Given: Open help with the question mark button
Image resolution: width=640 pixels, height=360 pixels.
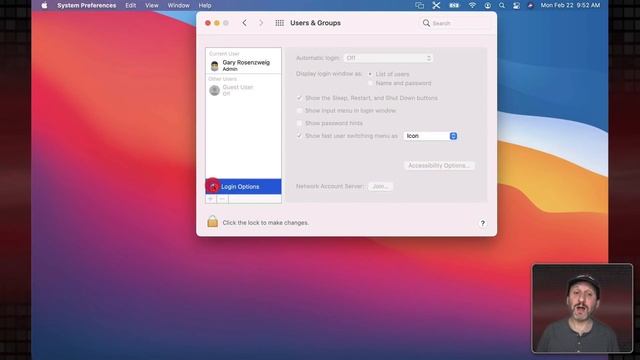Looking at the screenshot, I should coord(482,223).
